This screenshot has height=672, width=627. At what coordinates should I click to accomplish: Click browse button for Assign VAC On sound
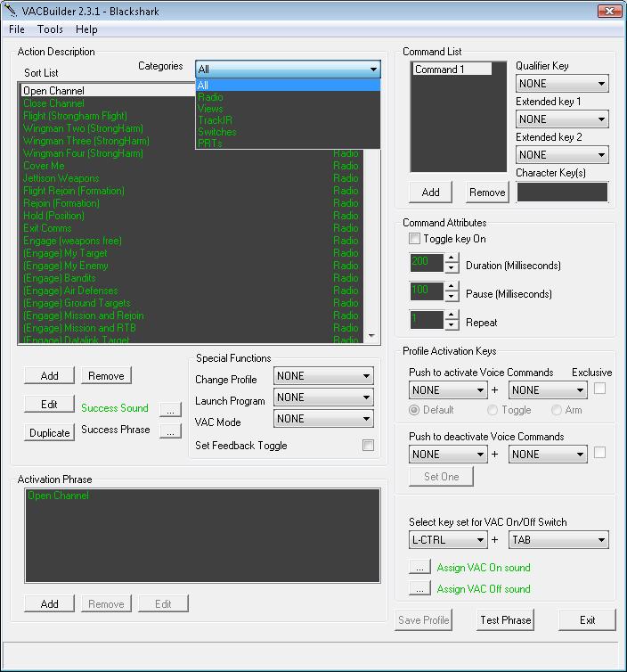[x=419, y=567]
